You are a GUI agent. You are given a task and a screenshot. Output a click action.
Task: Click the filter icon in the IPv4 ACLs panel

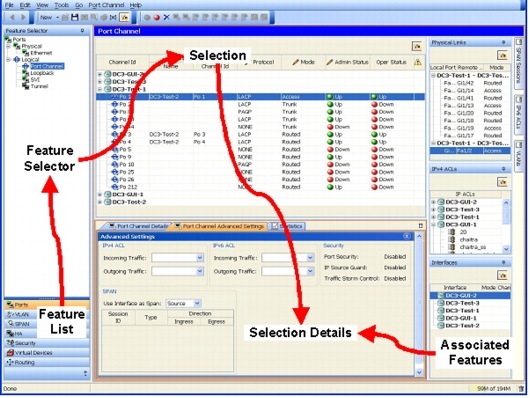502,182
